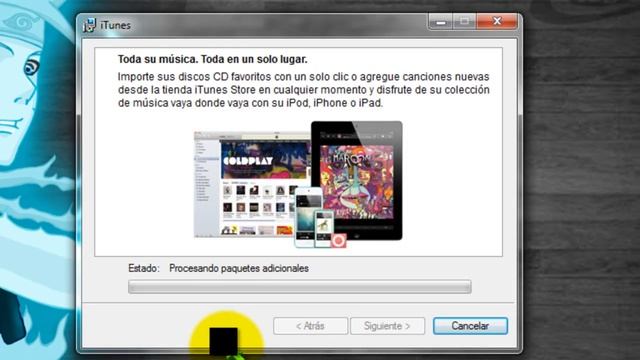Click the disabled maximize button
640x360 pixels.
(464, 21)
